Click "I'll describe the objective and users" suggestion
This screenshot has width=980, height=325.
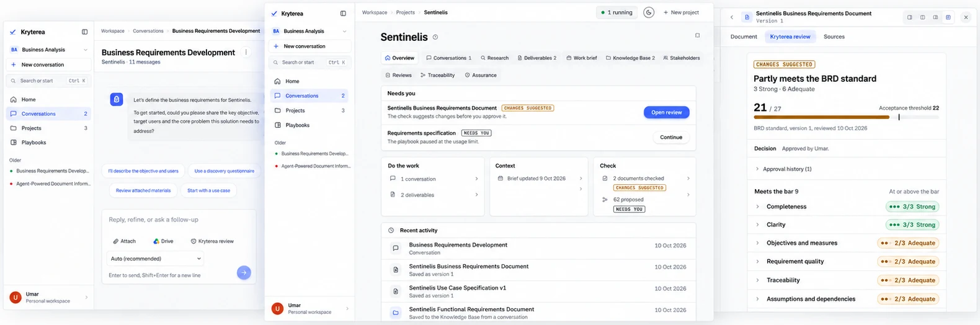click(x=143, y=171)
